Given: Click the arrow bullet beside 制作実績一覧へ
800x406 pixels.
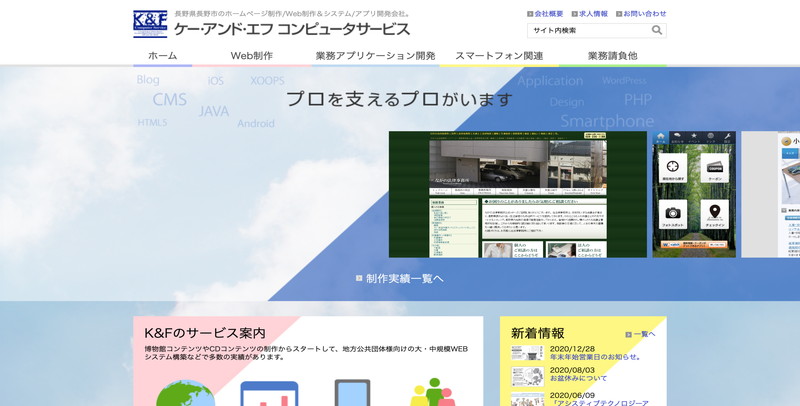Looking at the screenshot, I should pyautogui.click(x=359, y=278).
